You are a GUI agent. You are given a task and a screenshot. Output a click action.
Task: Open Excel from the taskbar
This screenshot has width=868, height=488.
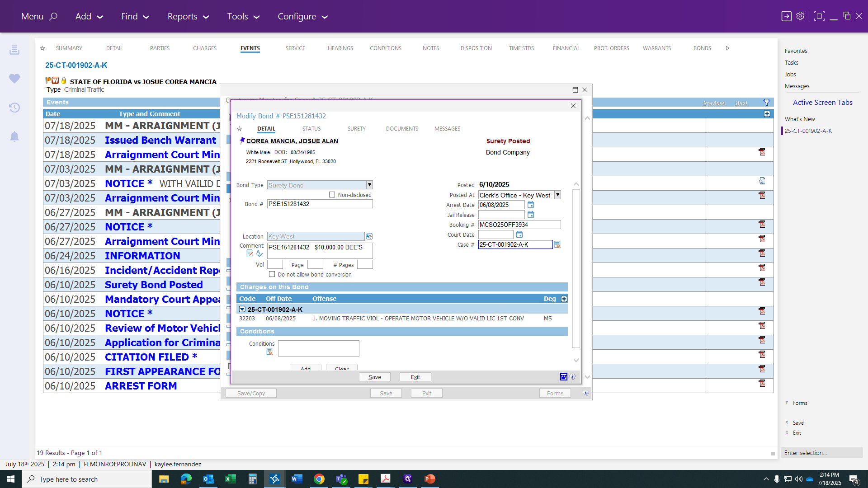coord(231,479)
